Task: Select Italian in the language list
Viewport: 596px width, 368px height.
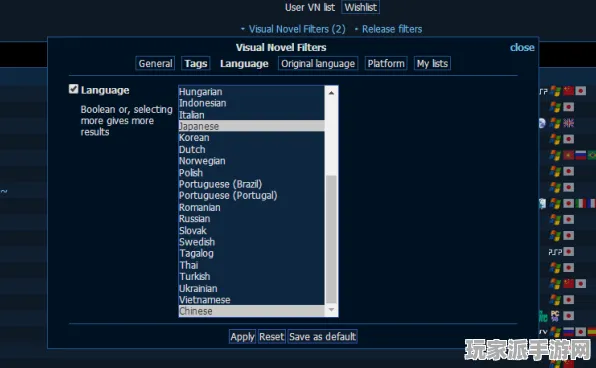Action: point(252,115)
